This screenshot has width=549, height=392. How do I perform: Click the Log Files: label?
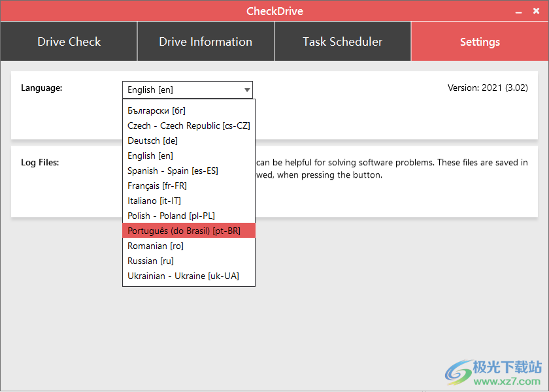tap(40, 163)
